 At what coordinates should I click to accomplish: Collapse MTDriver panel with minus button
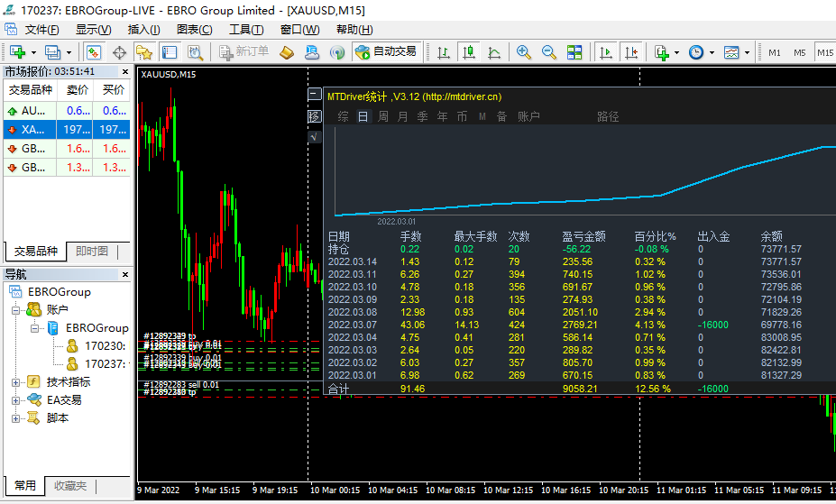point(315,95)
